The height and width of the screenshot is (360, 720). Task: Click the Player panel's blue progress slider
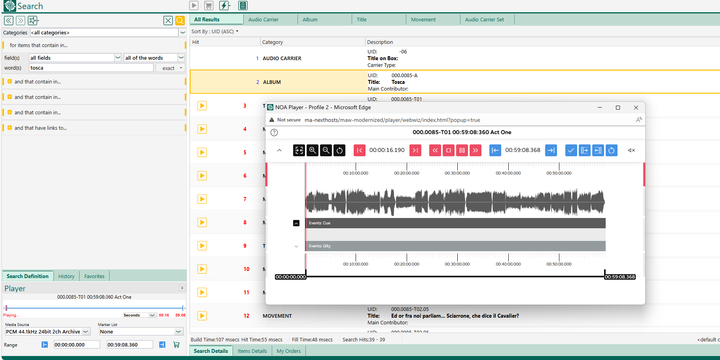click(94, 308)
